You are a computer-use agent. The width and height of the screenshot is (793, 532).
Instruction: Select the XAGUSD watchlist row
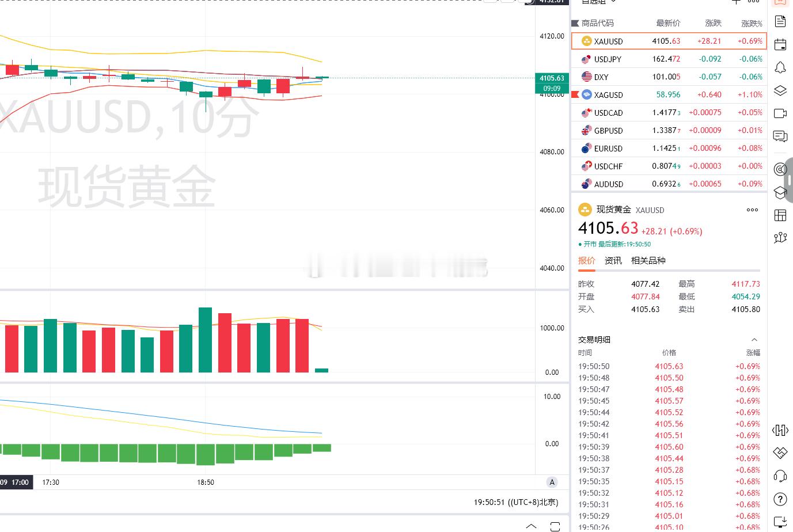click(x=669, y=94)
